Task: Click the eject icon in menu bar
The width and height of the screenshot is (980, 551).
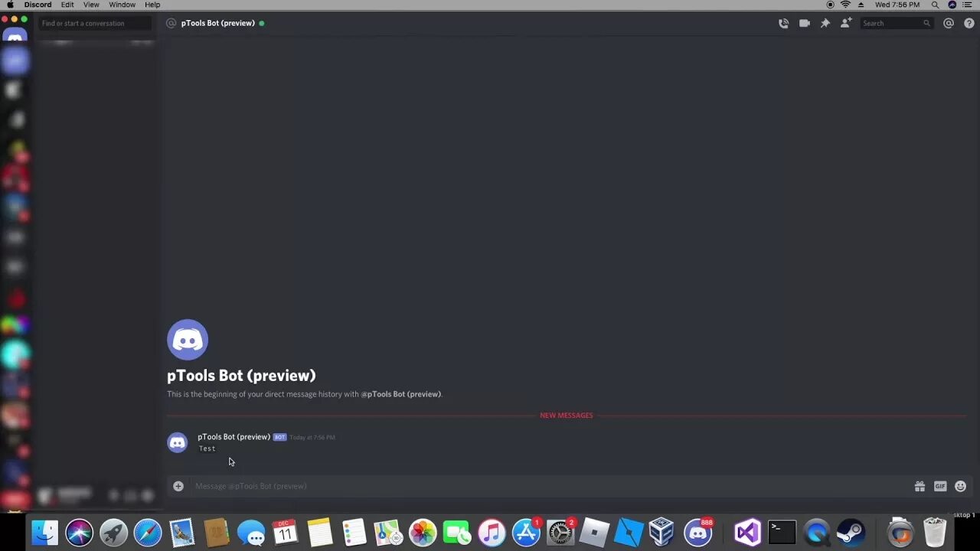Action: point(861,5)
